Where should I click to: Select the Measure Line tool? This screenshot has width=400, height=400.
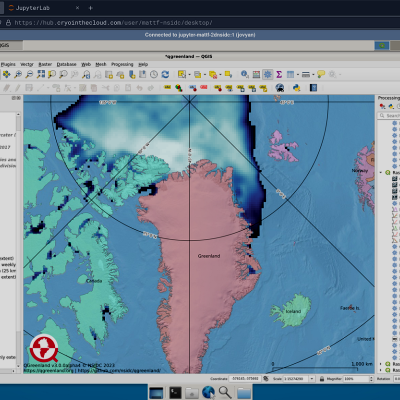coord(306,74)
